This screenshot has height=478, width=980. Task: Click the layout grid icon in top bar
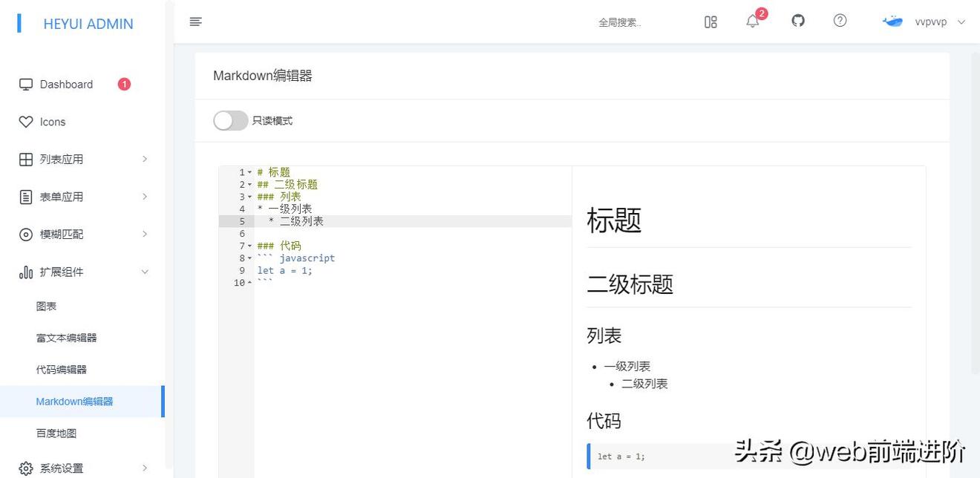pyautogui.click(x=710, y=22)
